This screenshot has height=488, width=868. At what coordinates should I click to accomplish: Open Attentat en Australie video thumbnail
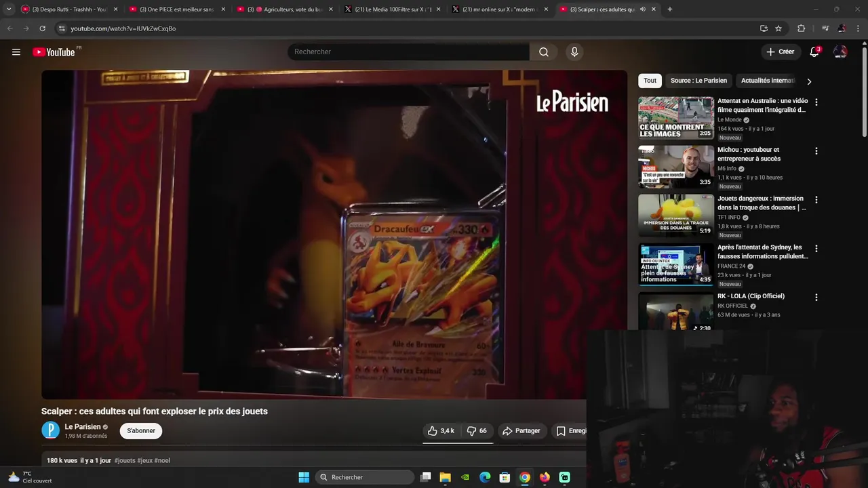(x=676, y=118)
